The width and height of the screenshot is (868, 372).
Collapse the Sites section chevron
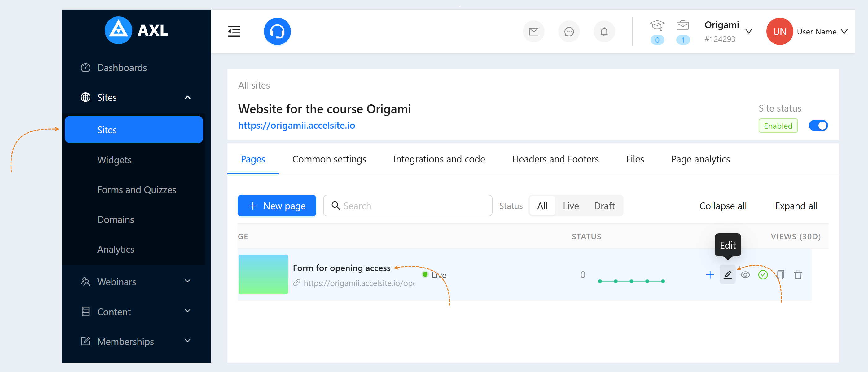click(x=188, y=97)
